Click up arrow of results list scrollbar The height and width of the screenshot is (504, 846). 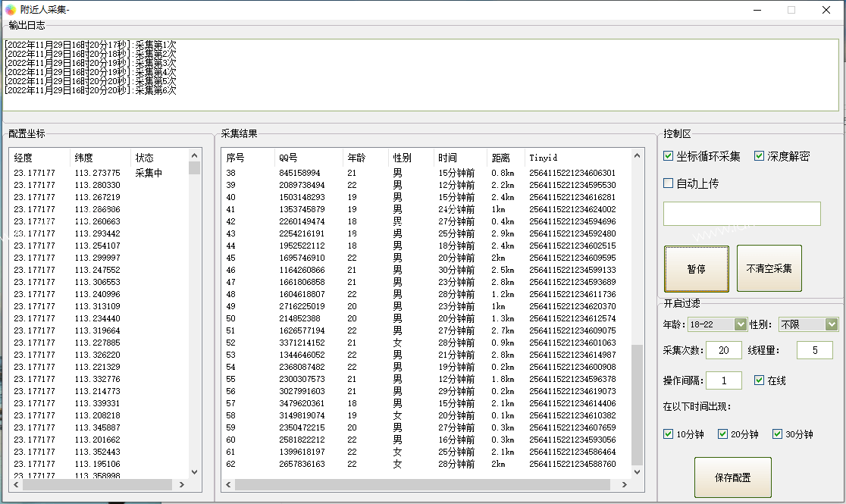tap(638, 155)
